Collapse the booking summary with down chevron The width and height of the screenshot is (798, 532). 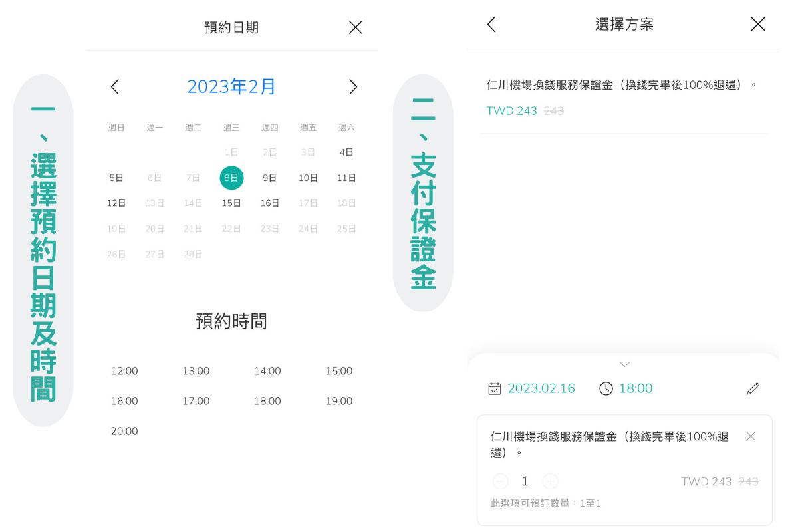(x=624, y=364)
